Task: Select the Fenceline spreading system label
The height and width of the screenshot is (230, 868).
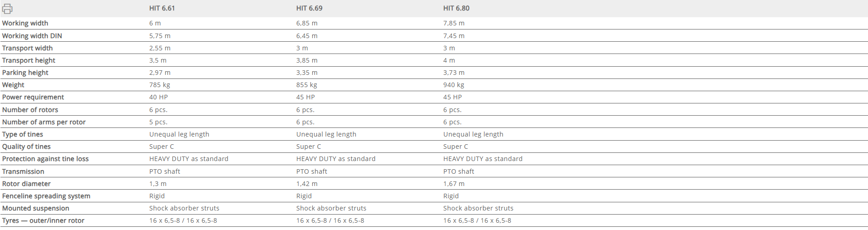Action: 46,196
